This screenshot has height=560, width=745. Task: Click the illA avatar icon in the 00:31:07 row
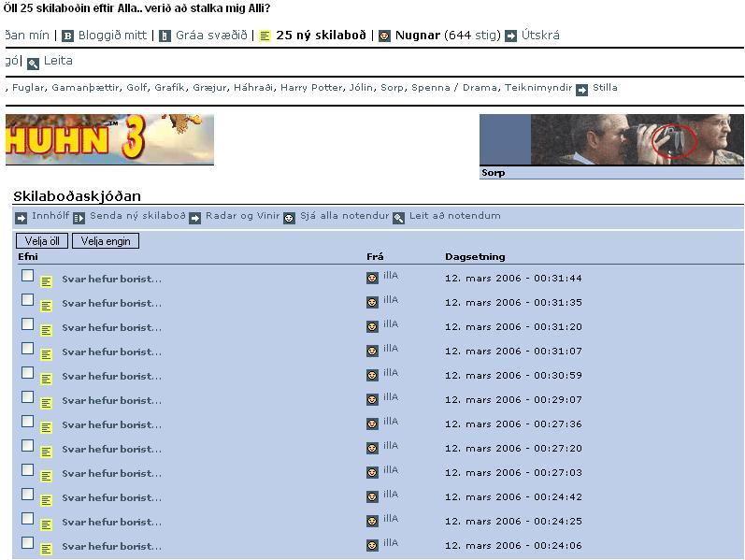372,351
